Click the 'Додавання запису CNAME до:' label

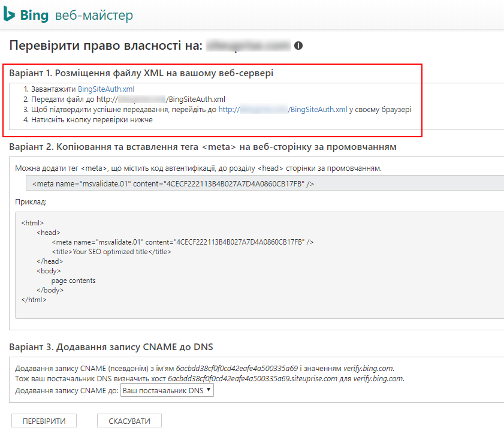[67, 391]
